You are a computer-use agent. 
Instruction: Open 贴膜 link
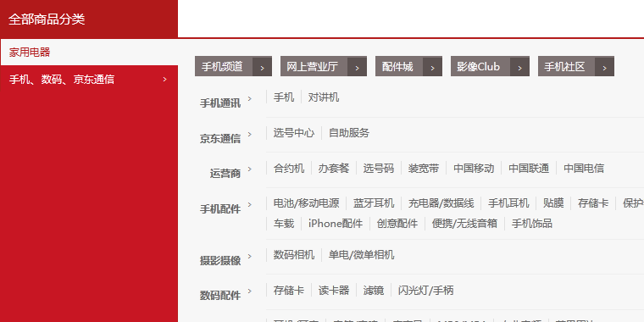coord(553,203)
